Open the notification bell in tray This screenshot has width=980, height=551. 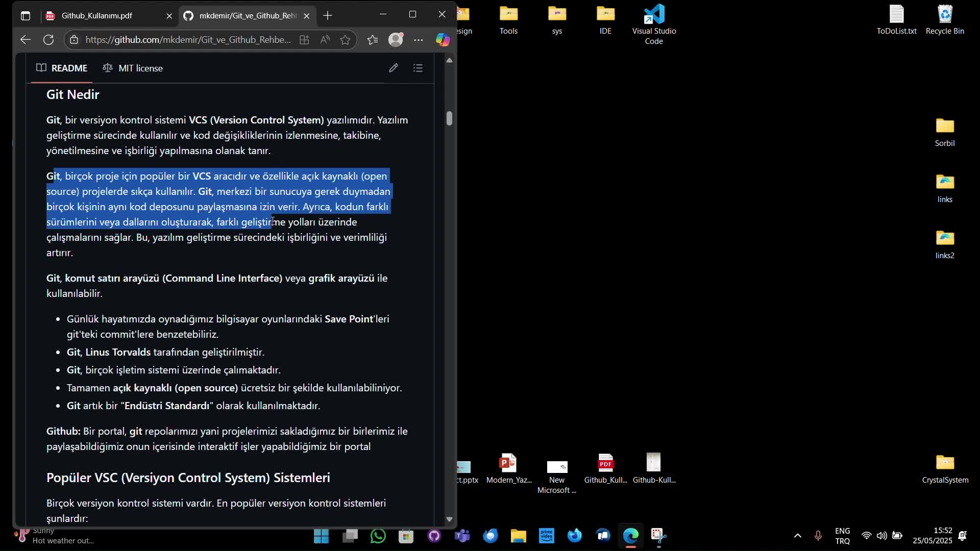963,536
